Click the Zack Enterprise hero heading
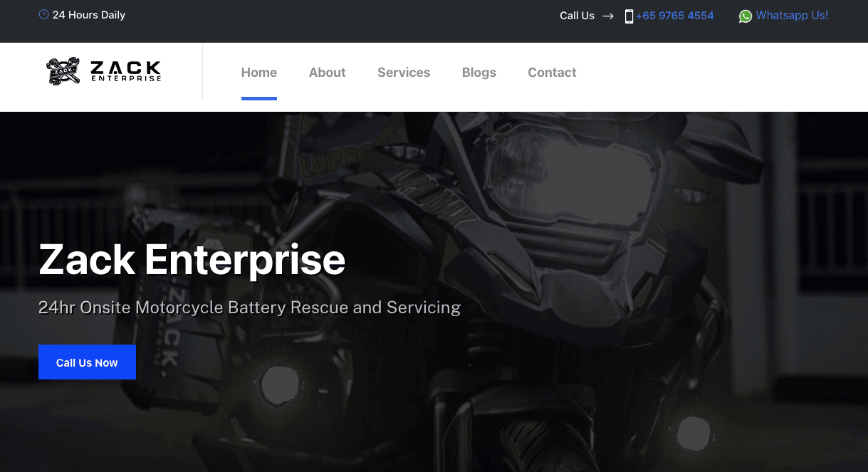Viewport: 868px width, 472px height. tap(192, 259)
